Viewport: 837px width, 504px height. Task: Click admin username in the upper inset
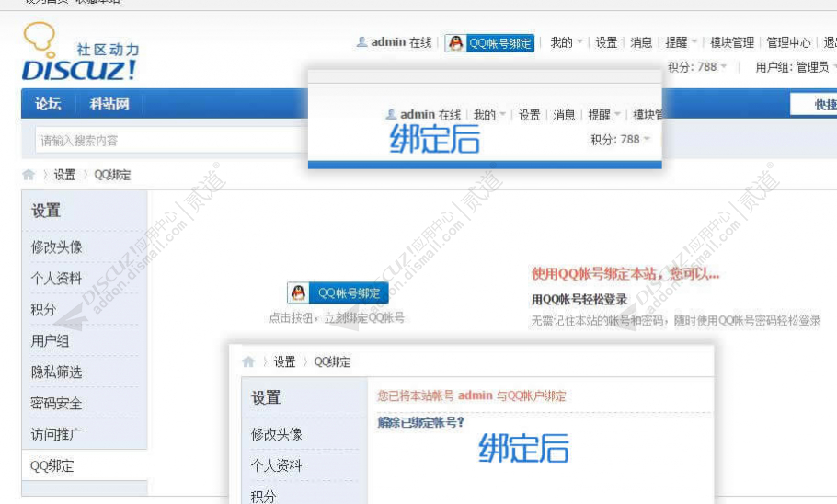(418, 115)
